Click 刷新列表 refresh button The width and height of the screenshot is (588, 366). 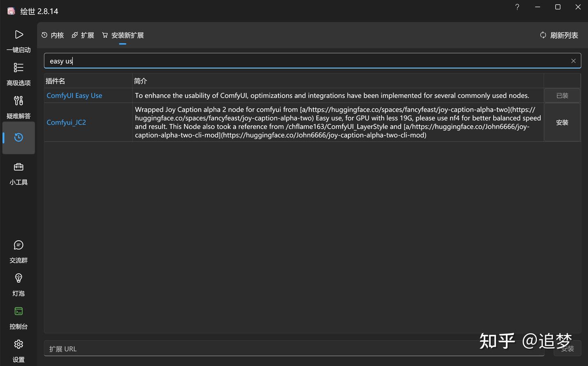pos(559,35)
